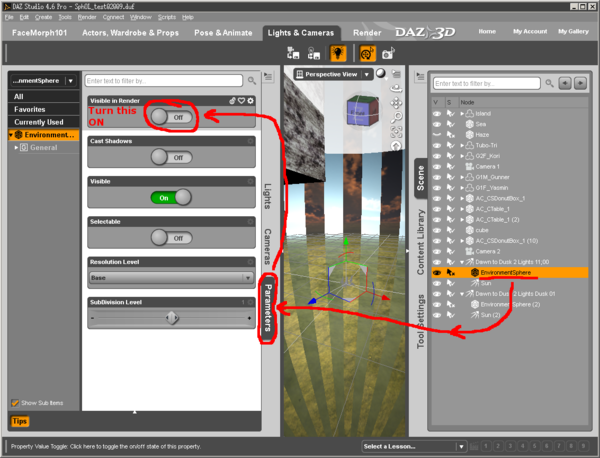Click the view cube in the viewport
The width and height of the screenshot is (600, 458).
[x=362, y=111]
